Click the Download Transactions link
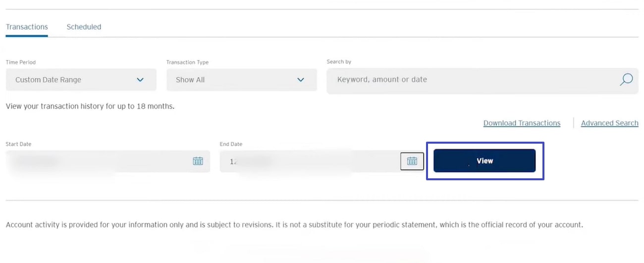Viewport: 644px width, 263px height. pyautogui.click(x=522, y=123)
